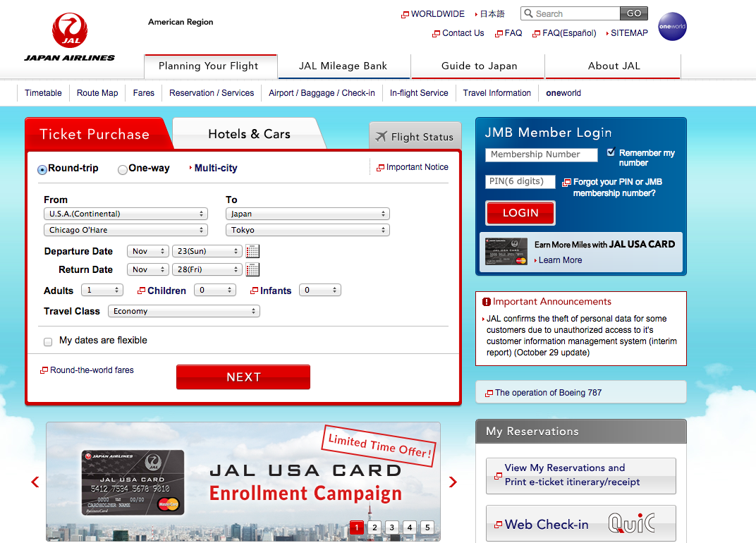Open Travel Information menu item
756x543 pixels.
pyautogui.click(x=497, y=93)
